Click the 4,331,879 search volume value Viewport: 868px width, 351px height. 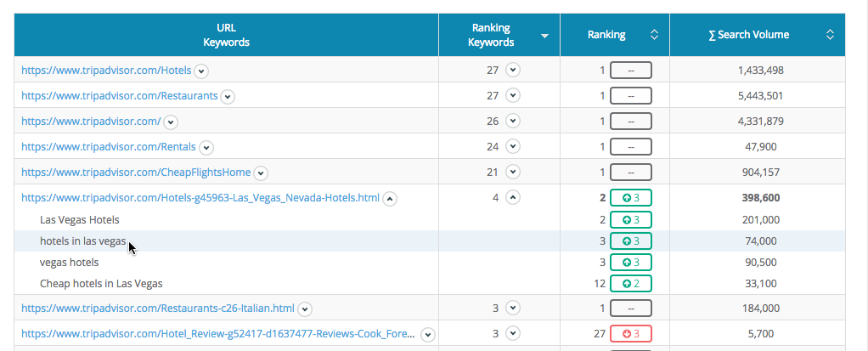pos(761,122)
